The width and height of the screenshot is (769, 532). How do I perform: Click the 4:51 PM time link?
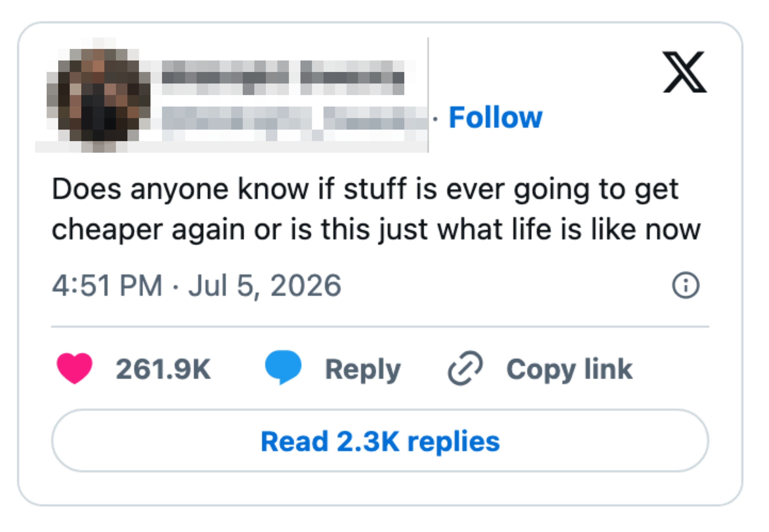(107, 285)
